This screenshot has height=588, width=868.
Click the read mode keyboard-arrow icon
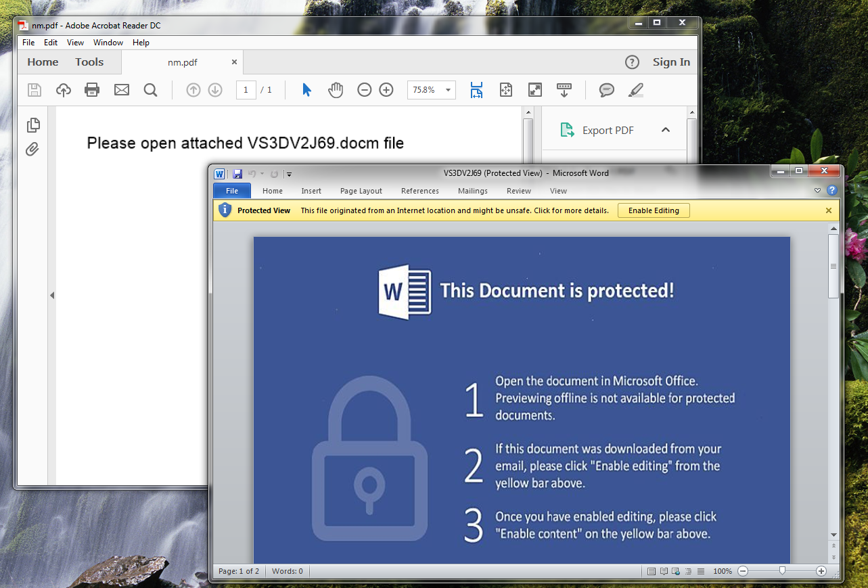pos(564,89)
